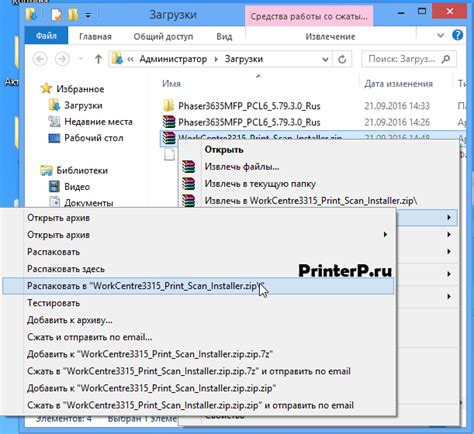Open the Общий доступ tab

click(163, 36)
